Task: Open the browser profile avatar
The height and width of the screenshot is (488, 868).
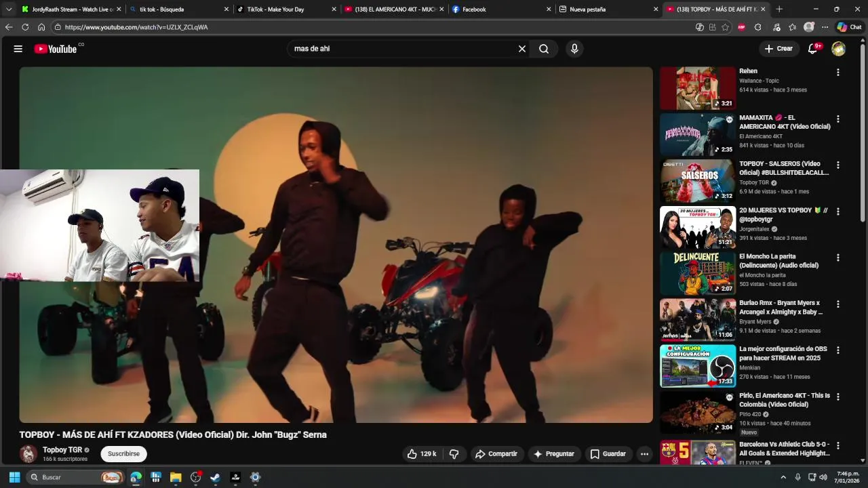Action: 808,27
